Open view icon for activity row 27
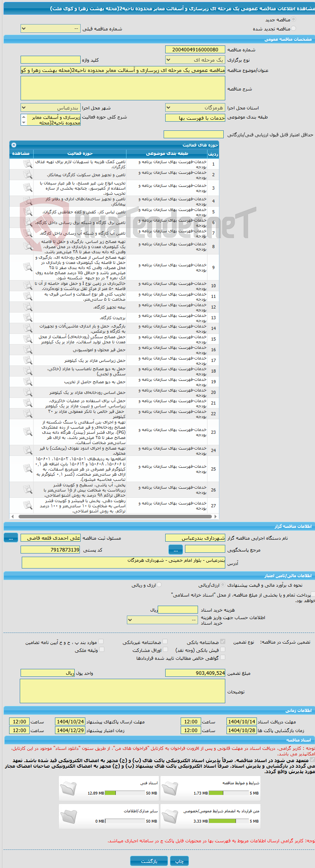This screenshot has height=868, width=315. click(x=28, y=505)
